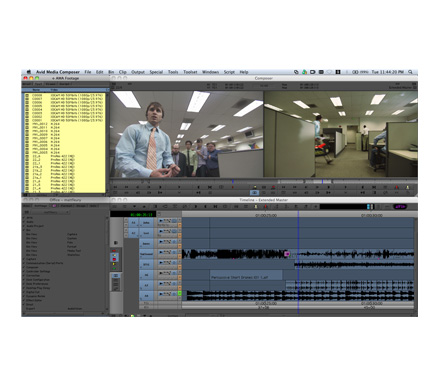Open the Clip menu
The width and height of the screenshot is (438, 376).
[123, 72]
